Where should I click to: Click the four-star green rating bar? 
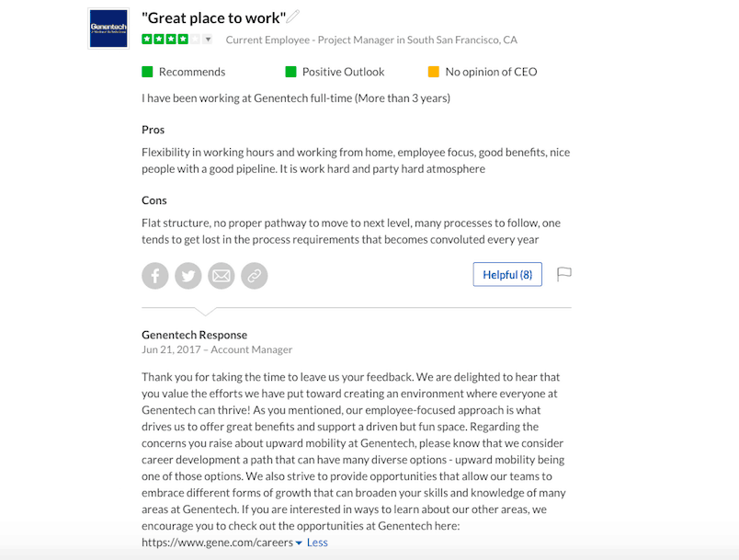tap(165, 40)
